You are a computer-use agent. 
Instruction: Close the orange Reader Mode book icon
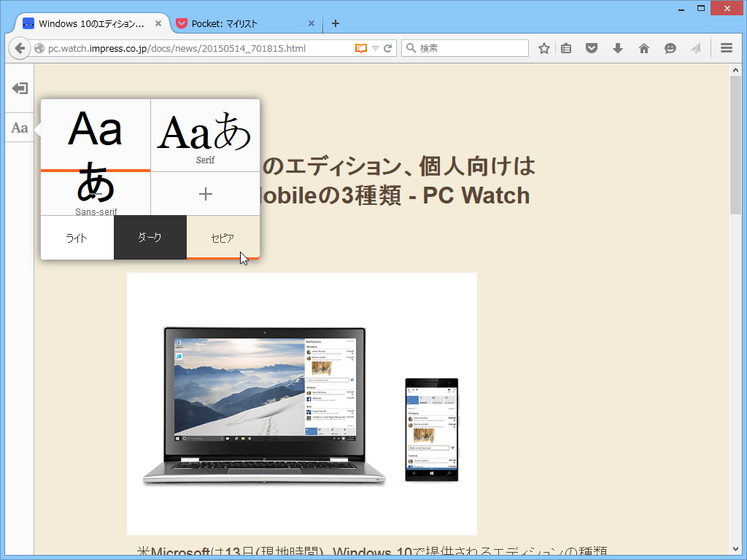pos(361,47)
